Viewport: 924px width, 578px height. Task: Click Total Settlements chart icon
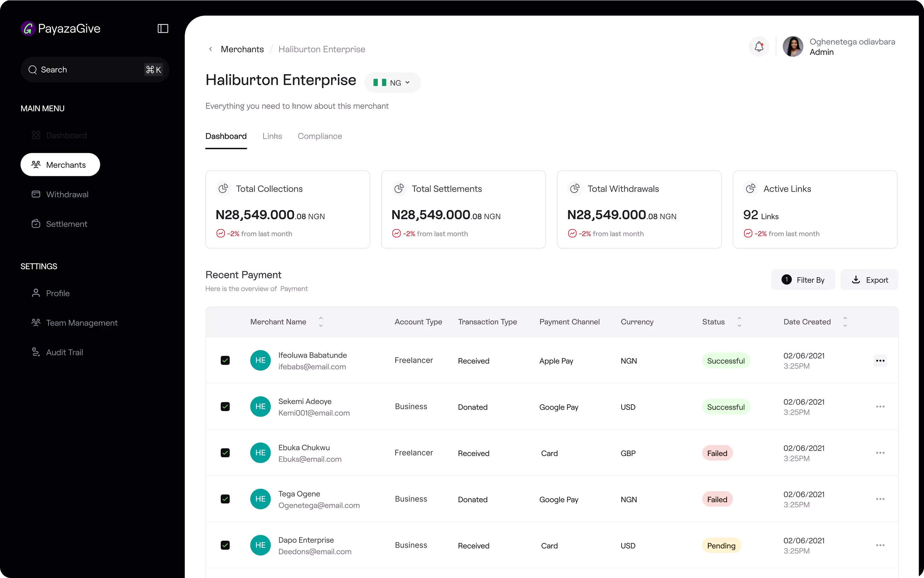pos(399,188)
